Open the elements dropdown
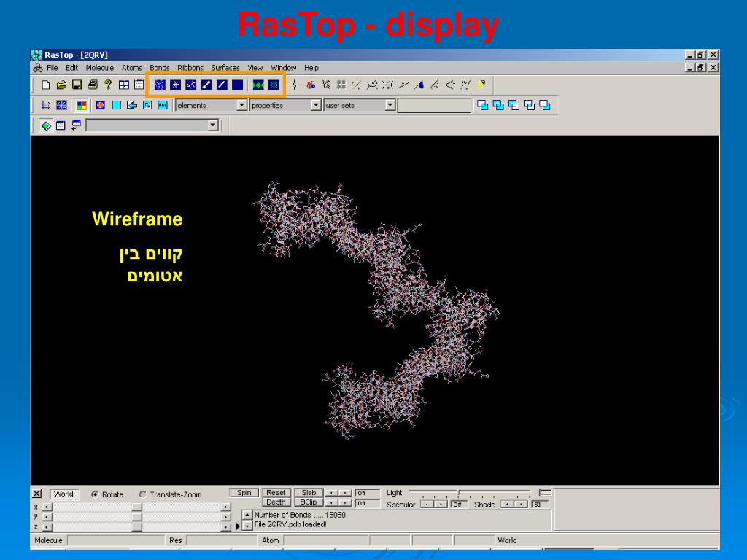Screen dimensions: 747x560 pyautogui.click(x=242, y=105)
